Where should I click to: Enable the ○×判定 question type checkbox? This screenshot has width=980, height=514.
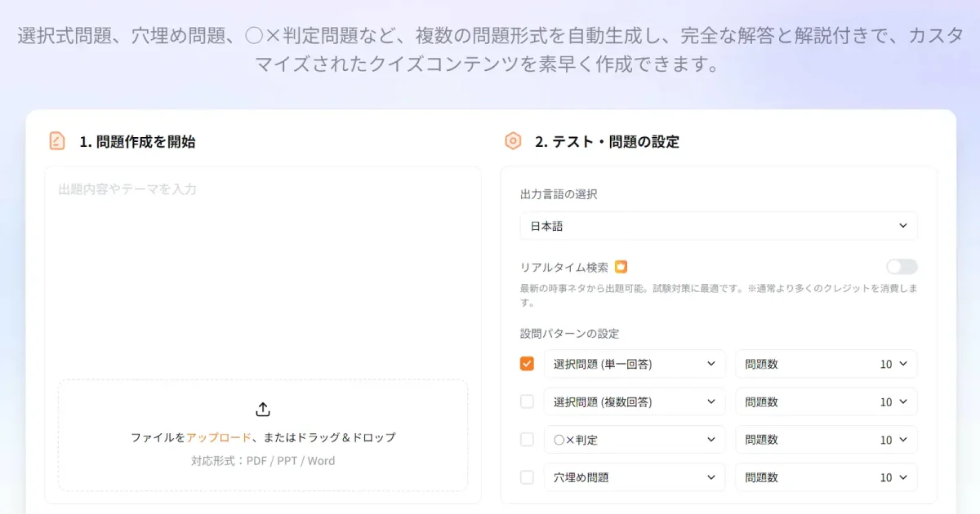(x=527, y=439)
